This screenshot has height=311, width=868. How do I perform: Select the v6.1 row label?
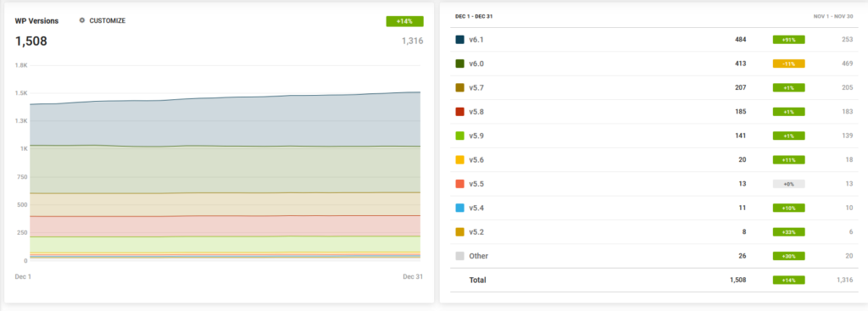476,40
